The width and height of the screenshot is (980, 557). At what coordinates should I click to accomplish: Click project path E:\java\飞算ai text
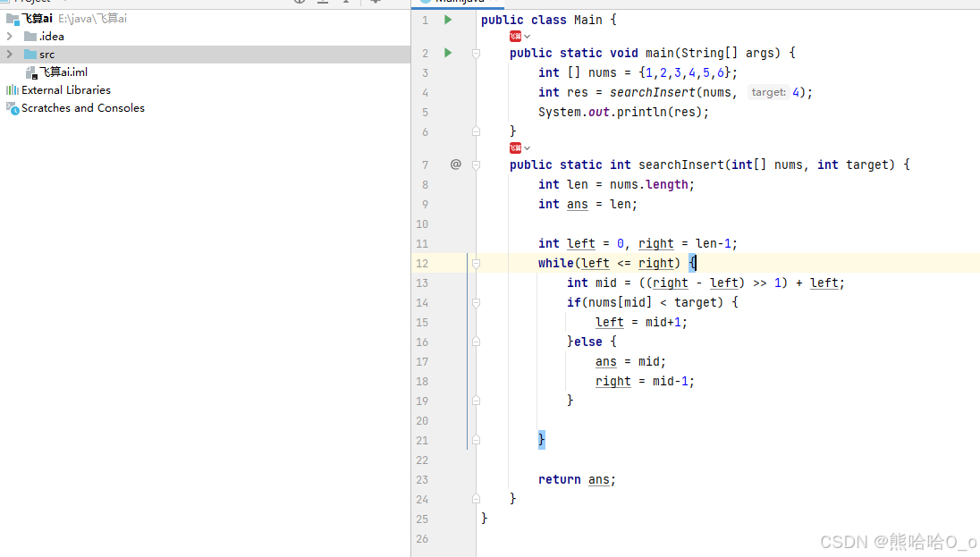pyautogui.click(x=92, y=19)
